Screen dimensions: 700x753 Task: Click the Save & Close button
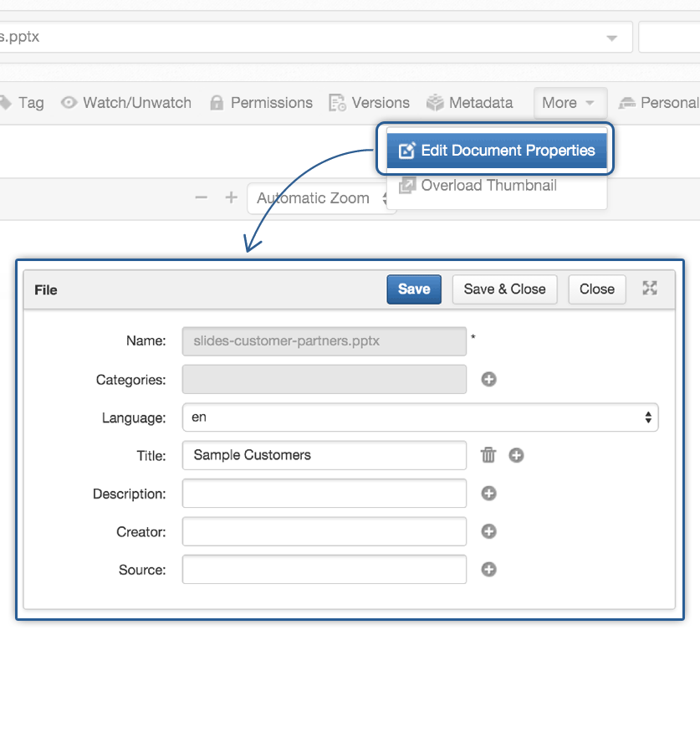point(504,289)
